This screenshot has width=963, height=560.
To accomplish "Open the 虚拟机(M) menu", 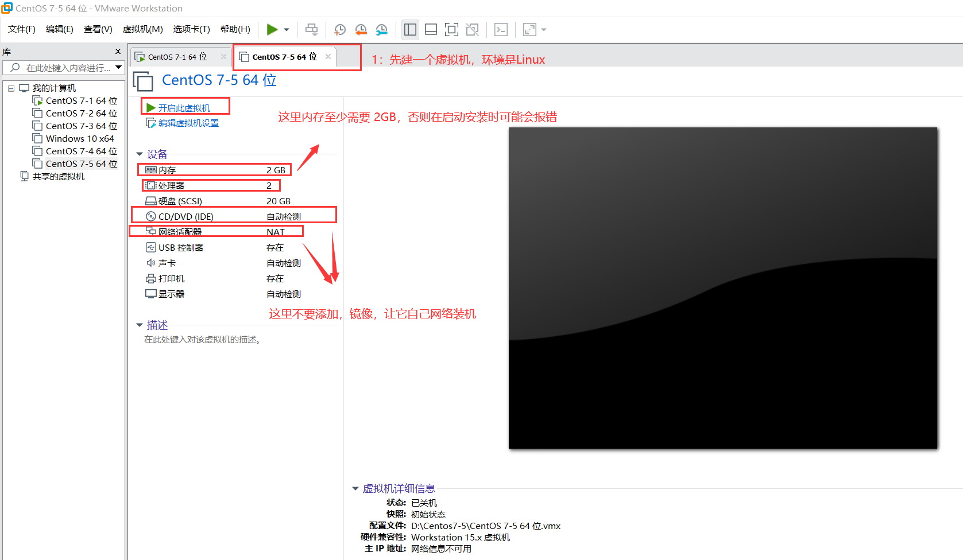I will [x=143, y=29].
